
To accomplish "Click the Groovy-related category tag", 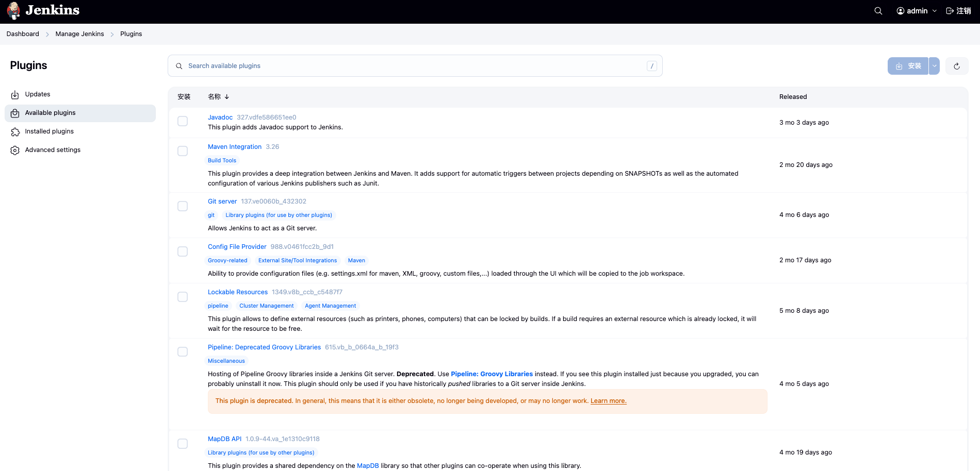I will click(227, 261).
